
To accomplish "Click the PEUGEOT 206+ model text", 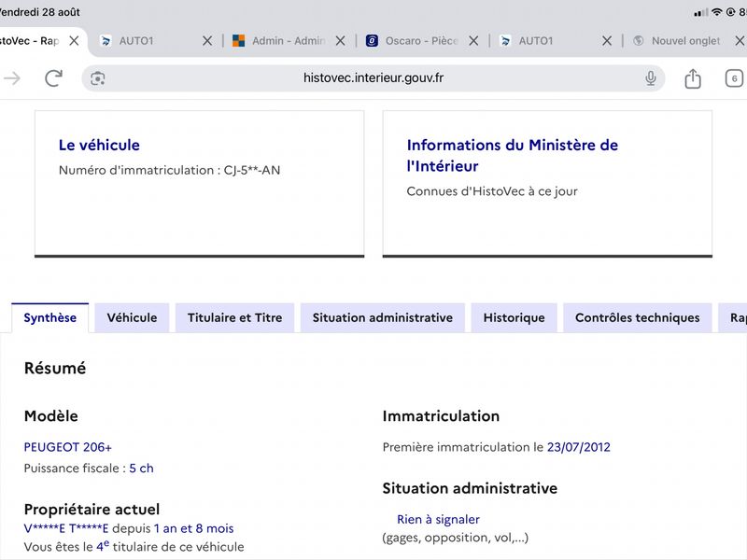I will pyautogui.click(x=67, y=447).
